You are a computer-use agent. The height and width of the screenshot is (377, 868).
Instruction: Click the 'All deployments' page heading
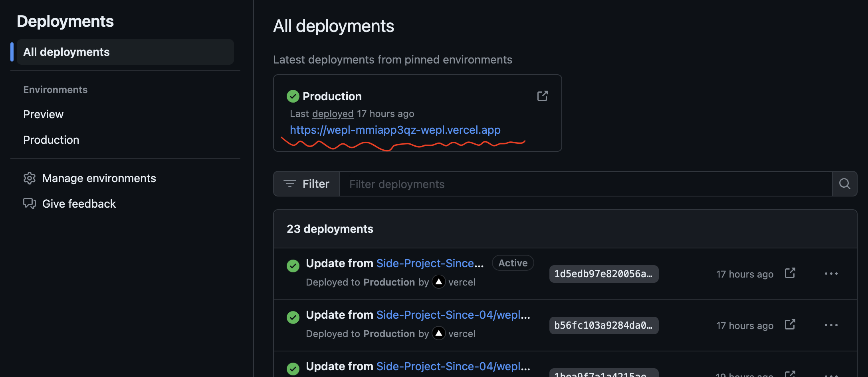click(333, 26)
